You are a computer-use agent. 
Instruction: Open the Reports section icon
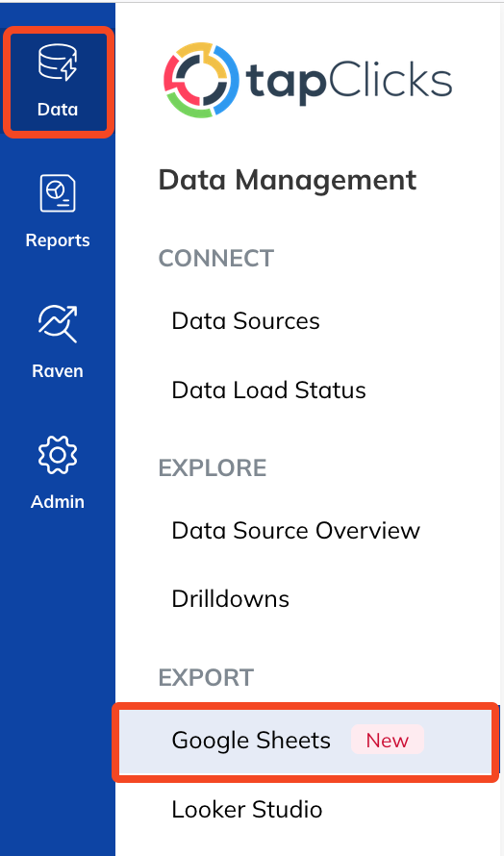point(58,192)
